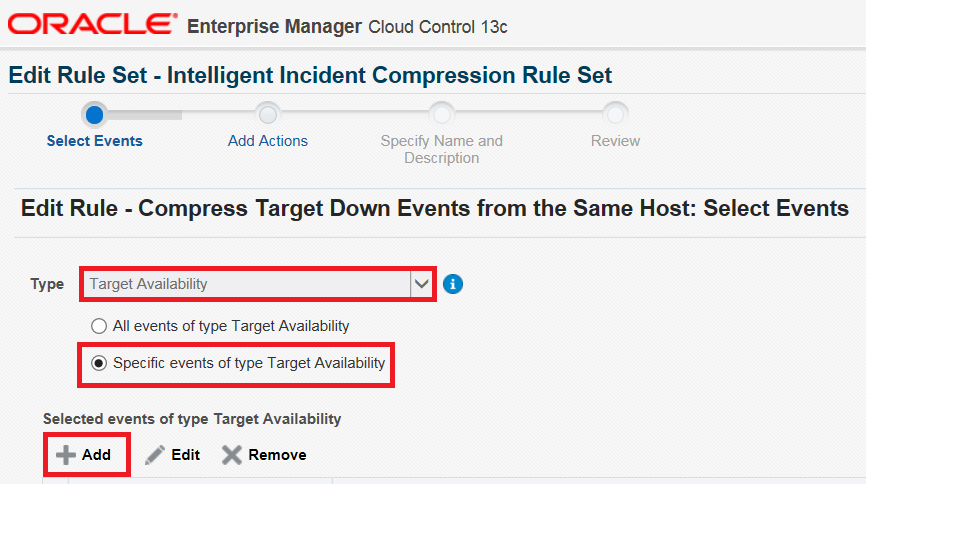Click the Review step label
This screenshot has width=960, height=540.
615,141
